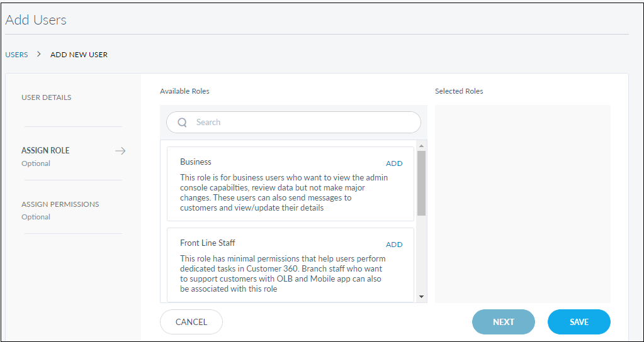
Task: Click the Add New User breadcrumb
Action: [79, 55]
